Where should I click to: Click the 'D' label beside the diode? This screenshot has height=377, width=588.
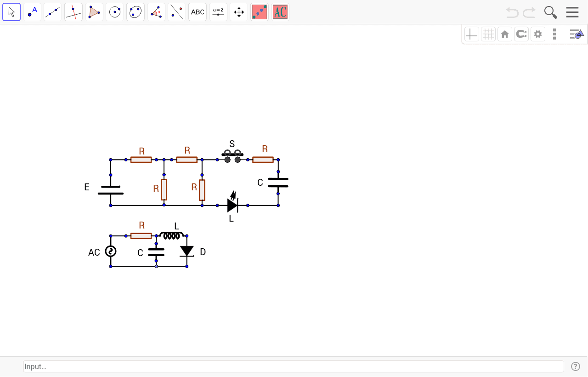203,252
